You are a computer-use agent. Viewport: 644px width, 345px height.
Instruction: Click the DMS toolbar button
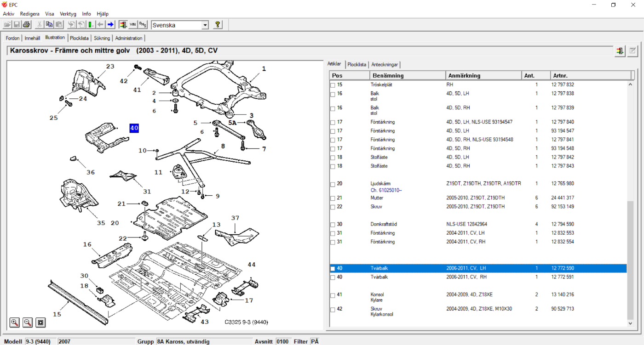[143, 24]
